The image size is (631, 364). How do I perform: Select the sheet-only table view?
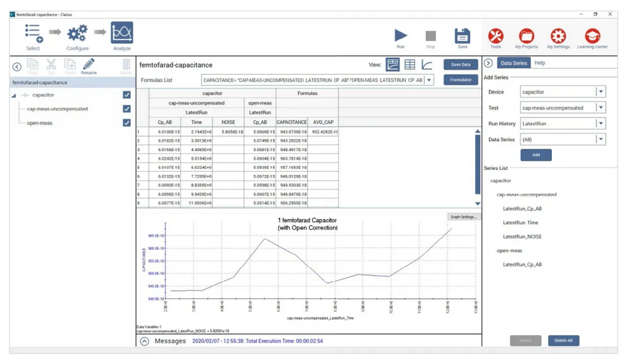(409, 65)
